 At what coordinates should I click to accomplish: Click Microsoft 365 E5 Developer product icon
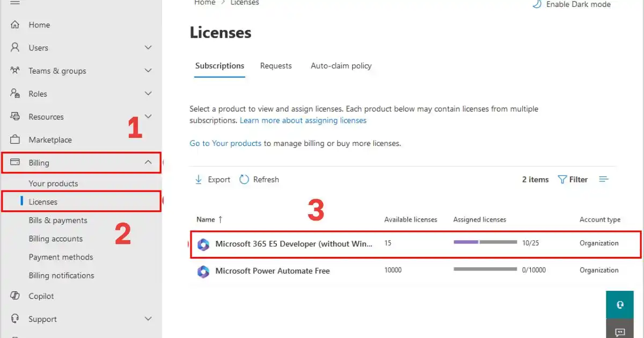pyautogui.click(x=203, y=245)
